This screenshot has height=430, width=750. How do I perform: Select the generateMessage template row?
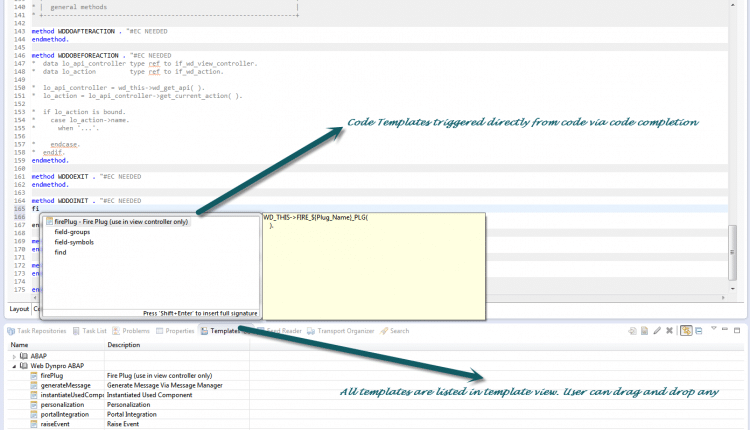pyautogui.click(x=129, y=386)
